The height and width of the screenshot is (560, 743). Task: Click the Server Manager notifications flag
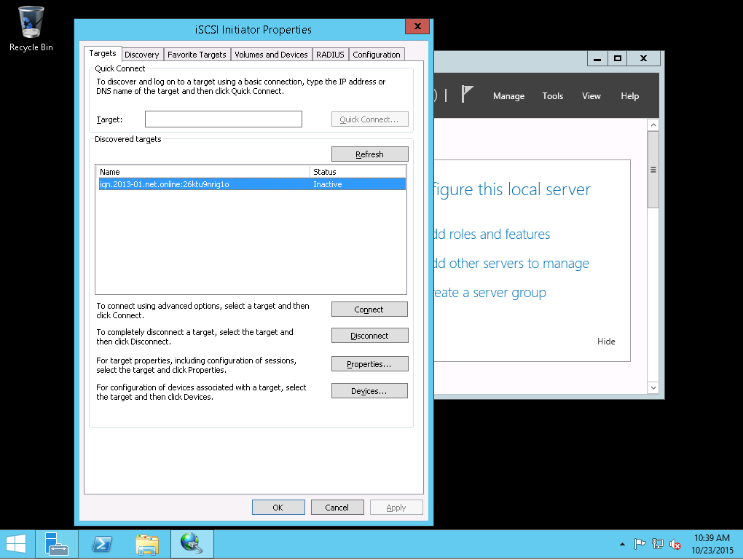(468, 95)
